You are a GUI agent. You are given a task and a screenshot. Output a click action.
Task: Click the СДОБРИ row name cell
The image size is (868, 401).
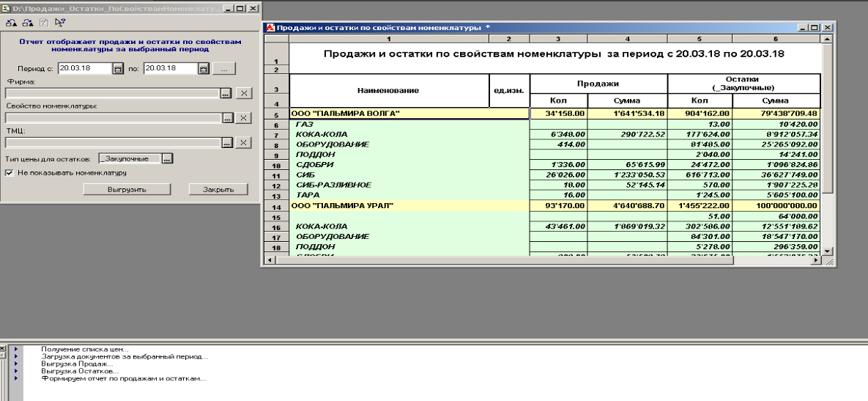click(409, 165)
